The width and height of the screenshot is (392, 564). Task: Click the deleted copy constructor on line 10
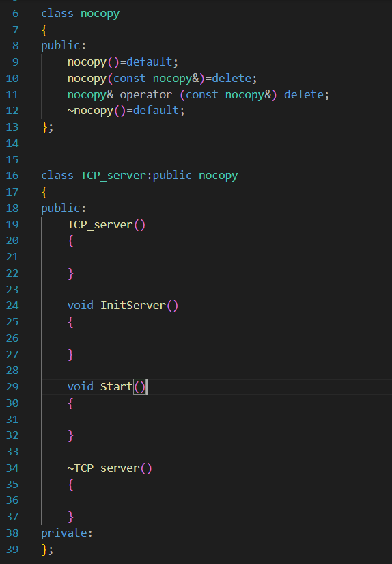click(x=163, y=79)
